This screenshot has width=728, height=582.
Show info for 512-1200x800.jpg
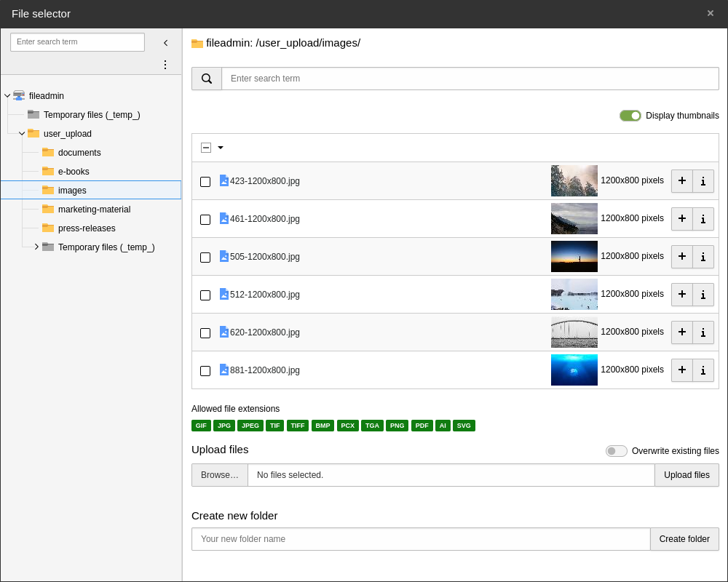tap(703, 294)
